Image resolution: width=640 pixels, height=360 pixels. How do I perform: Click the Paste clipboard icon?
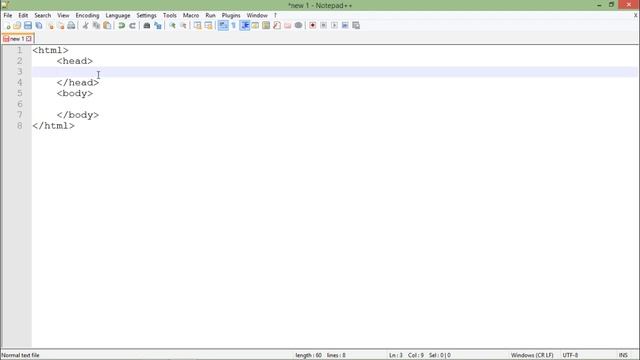pyautogui.click(x=107, y=26)
